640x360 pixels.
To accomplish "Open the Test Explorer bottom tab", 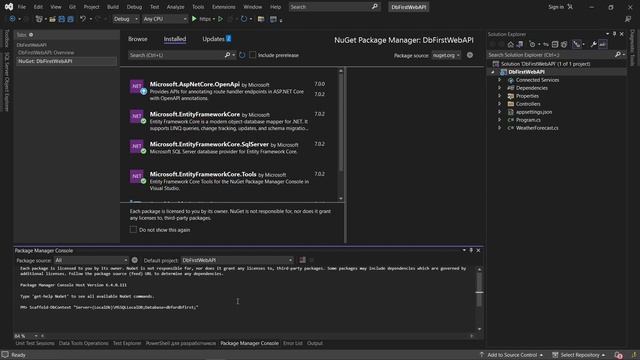I will click(127, 343).
